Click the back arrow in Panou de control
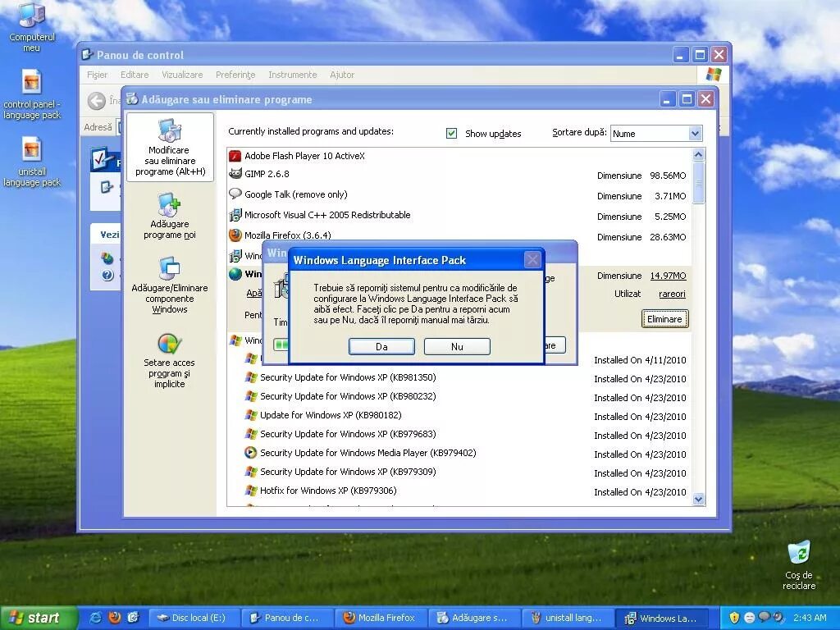This screenshot has width=840, height=630. (97, 101)
